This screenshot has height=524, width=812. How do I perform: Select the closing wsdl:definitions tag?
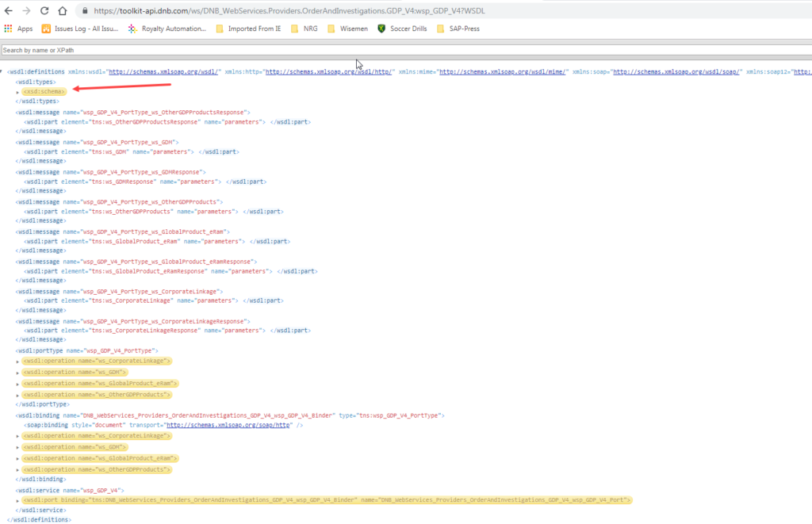40,519
